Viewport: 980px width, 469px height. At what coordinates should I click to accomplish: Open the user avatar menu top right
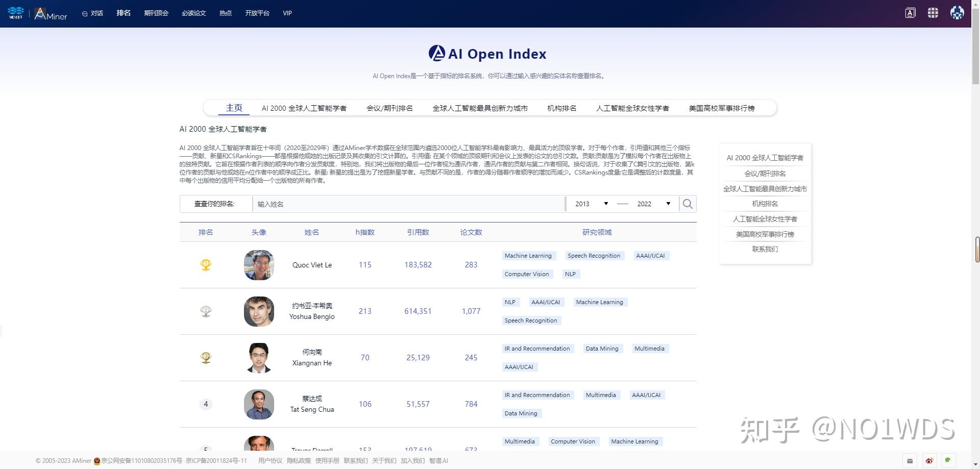[958, 13]
